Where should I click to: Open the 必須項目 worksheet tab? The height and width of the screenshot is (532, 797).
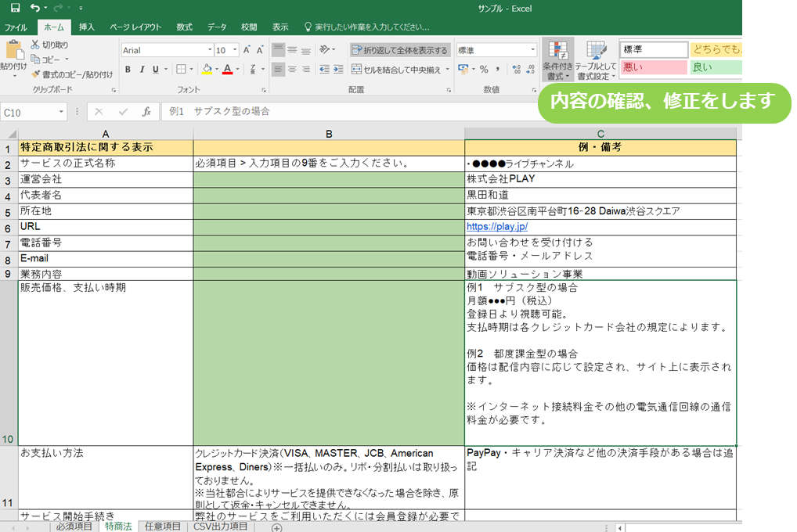[x=74, y=527]
